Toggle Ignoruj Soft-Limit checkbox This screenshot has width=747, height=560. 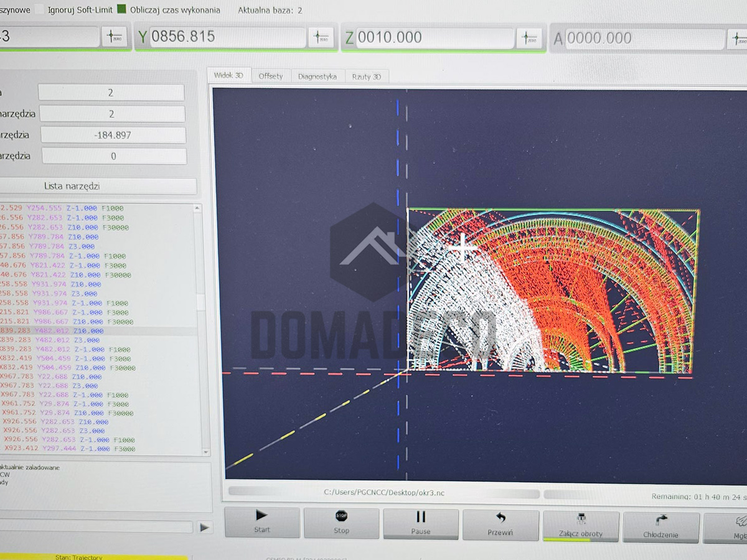tap(40, 10)
